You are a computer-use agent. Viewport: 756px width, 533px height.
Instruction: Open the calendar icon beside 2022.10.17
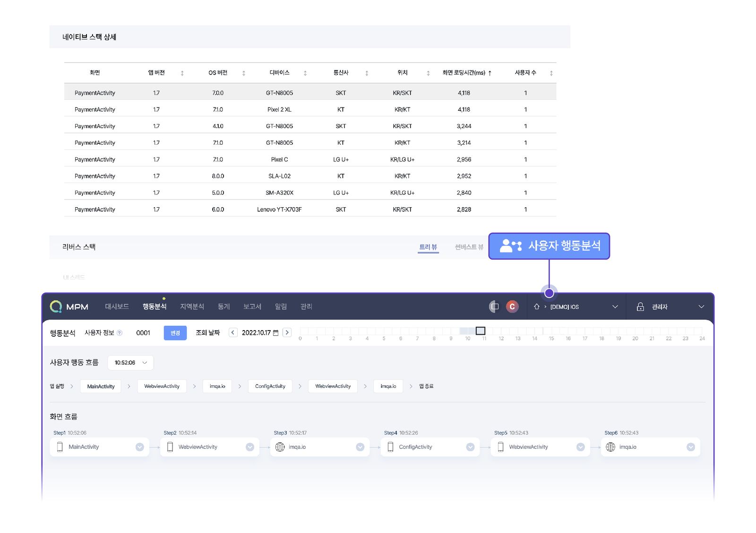click(276, 333)
